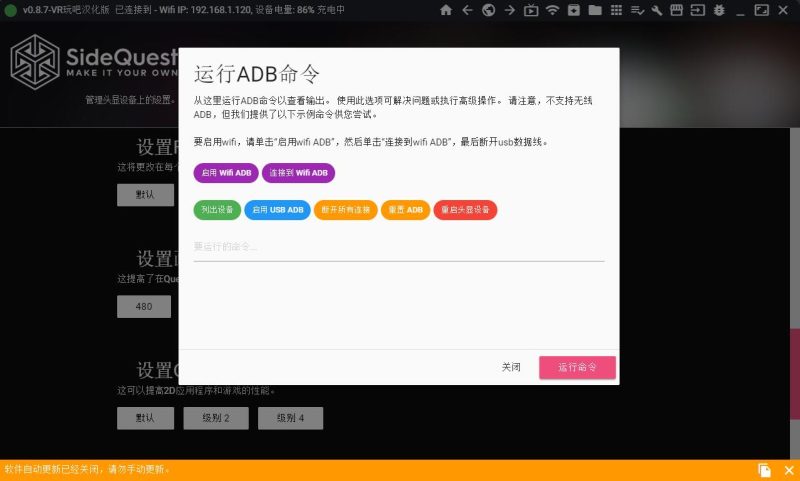Open the folder file manager icon
The height and width of the screenshot is (481, 800).
595,10
